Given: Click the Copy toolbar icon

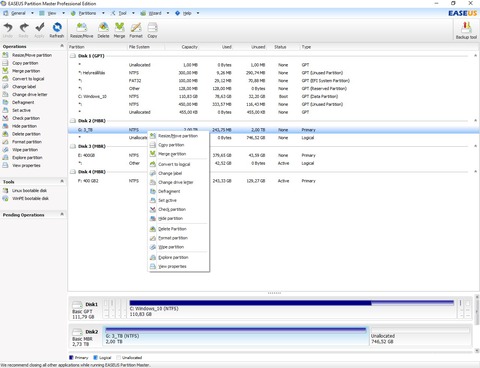Looking at the screenshot, I should click(152, 30).
